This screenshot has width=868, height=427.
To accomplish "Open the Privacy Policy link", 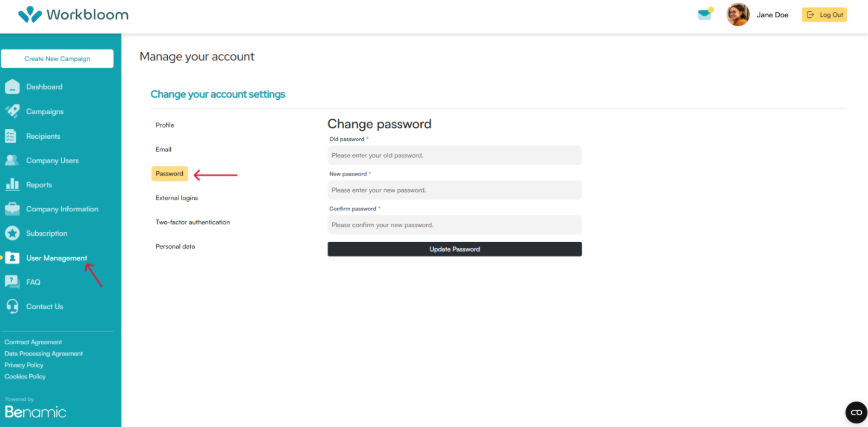I will coord(24,365).
